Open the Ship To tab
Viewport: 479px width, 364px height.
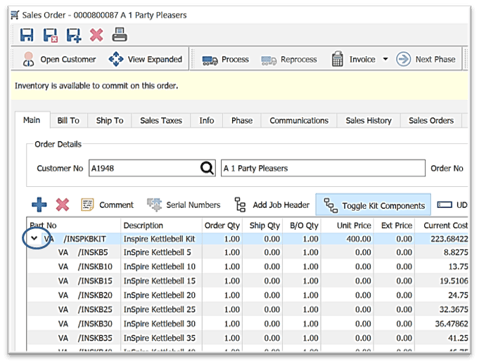110,120
